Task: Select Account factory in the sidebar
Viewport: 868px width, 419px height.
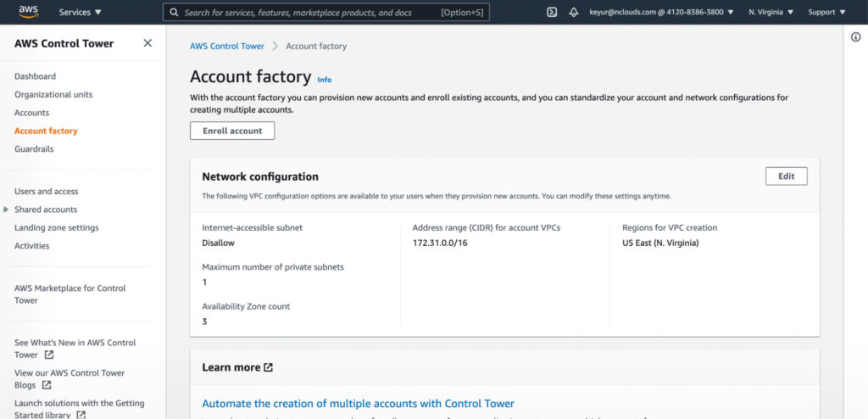Action: [x=46, y=131]
